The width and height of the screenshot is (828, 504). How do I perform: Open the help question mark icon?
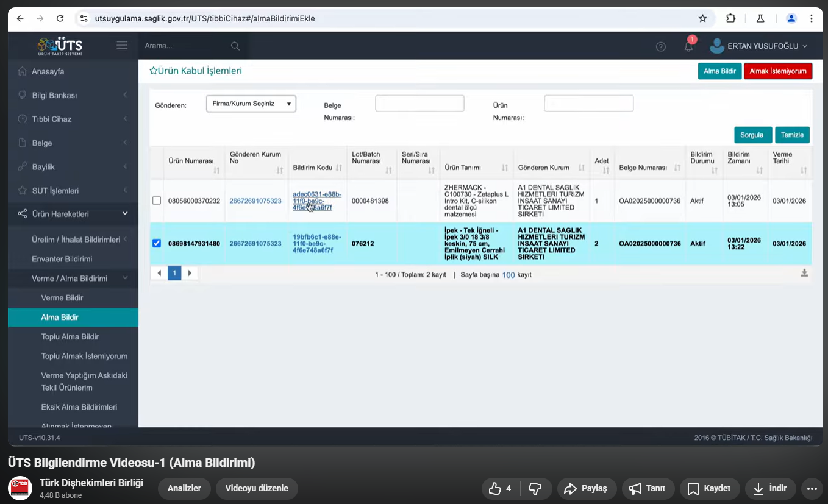point(660,46)
